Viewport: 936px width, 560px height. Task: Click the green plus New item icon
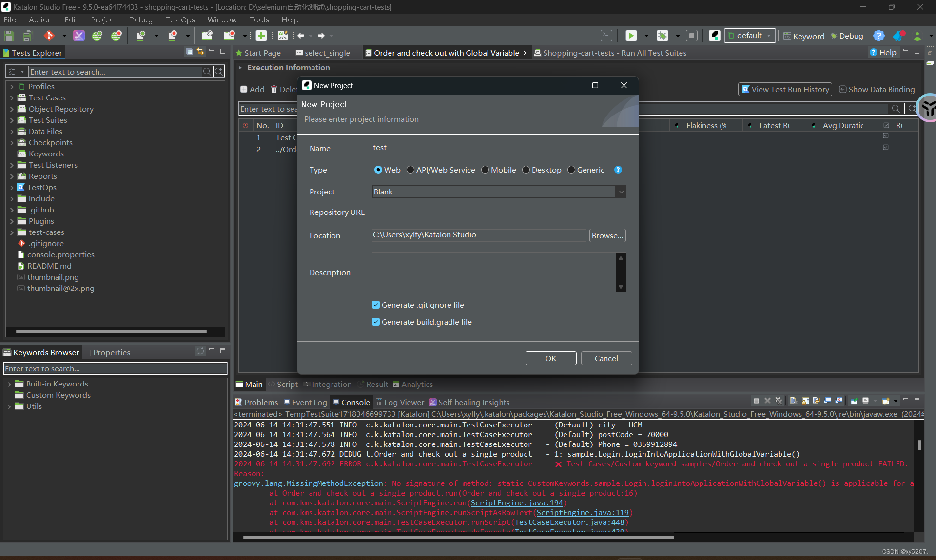click(x=261, y=36)
